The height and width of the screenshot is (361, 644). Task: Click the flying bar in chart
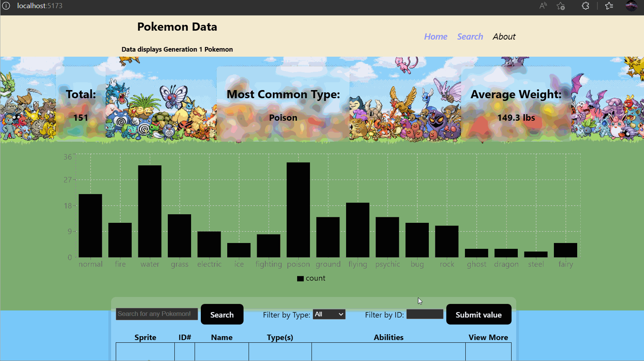(358, 230)
